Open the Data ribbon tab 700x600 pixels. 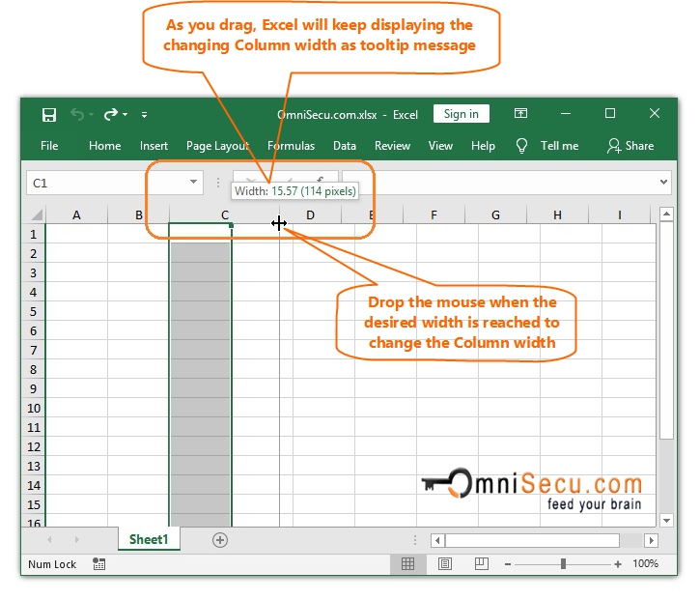click(345, 146)
